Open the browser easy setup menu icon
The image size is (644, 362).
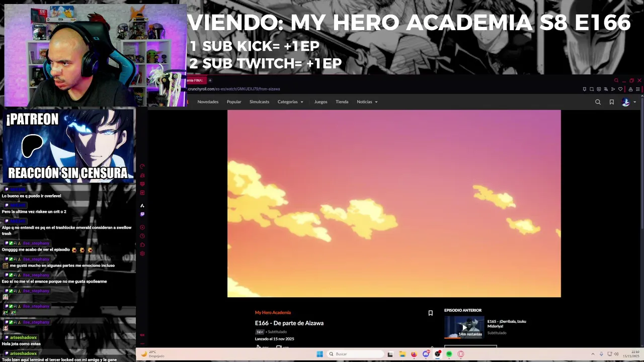[x=637, y=89]
